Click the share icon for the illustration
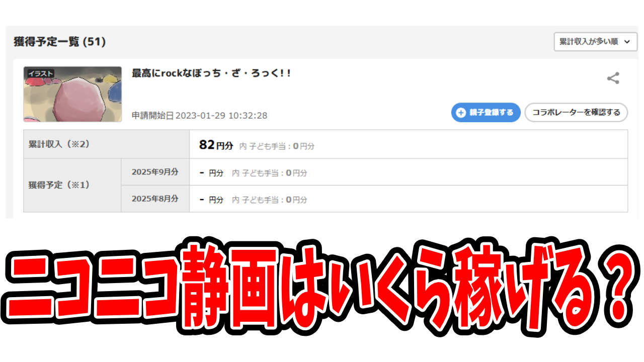The width and height of the screenshot is (644, 362). [613, 78]
